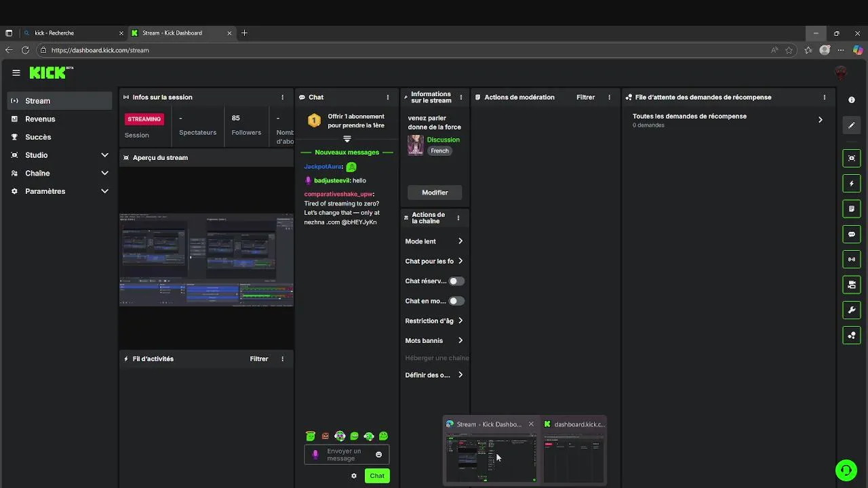Click the JackpotAura username in chat
Screen dimensions: 868x488
pos(323,167)
